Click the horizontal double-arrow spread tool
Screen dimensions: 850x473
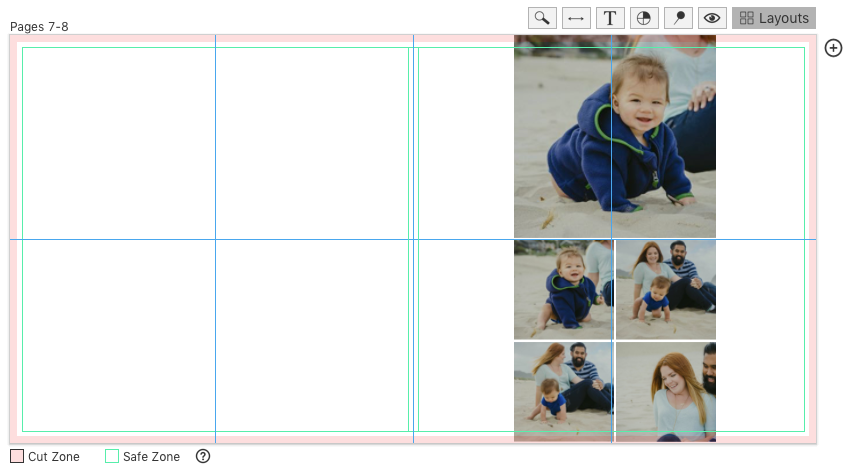click(x=576, y=18)
